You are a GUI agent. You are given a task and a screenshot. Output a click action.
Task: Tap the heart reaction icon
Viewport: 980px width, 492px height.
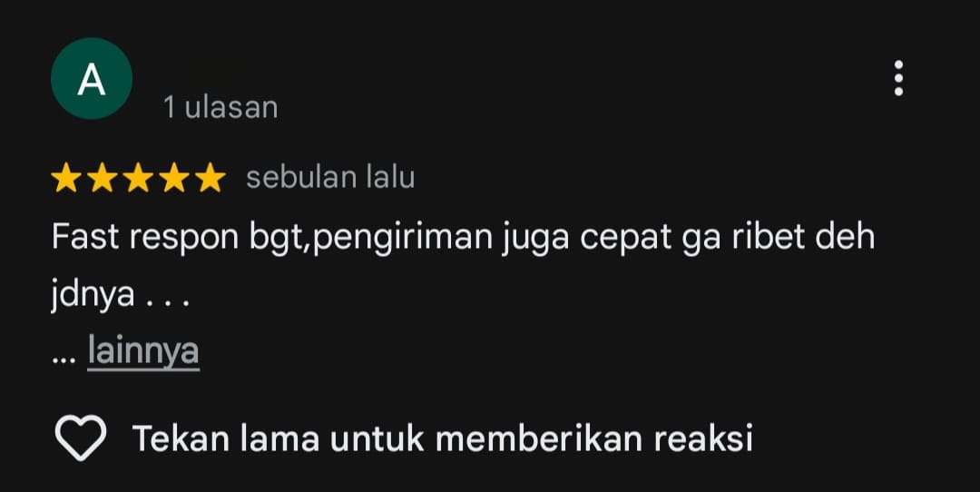pyautogui.click(x=81, y=438)
